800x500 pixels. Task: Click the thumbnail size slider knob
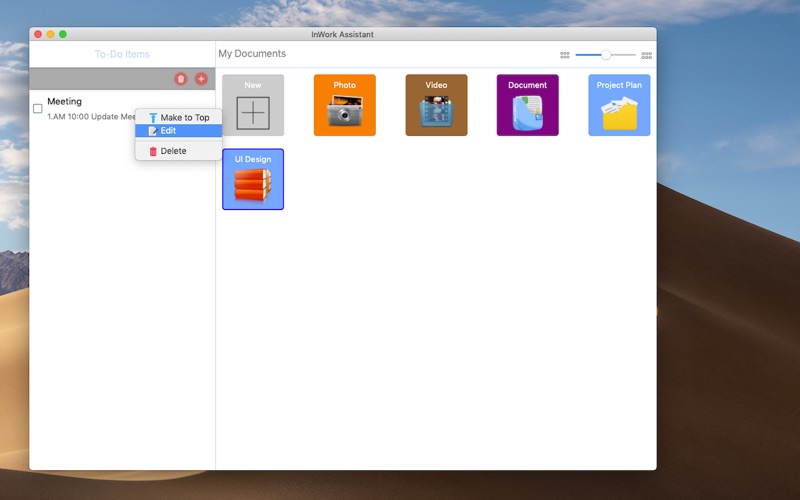606,55
